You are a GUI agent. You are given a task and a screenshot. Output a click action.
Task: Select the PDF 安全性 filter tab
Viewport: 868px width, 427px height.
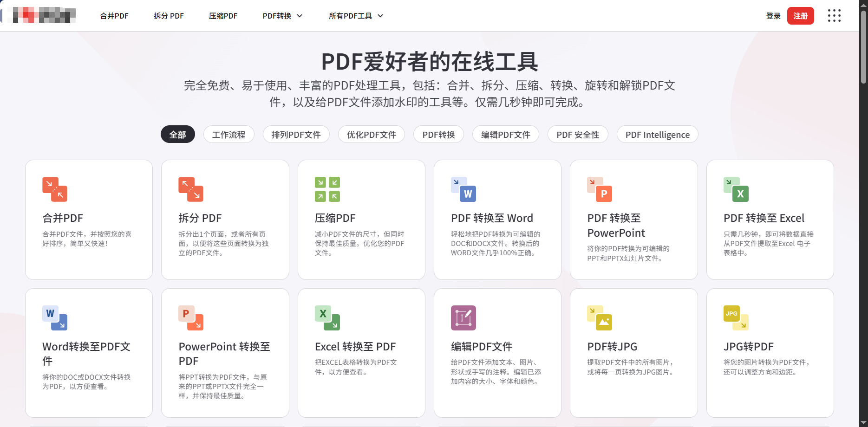(x=578, y=135)
